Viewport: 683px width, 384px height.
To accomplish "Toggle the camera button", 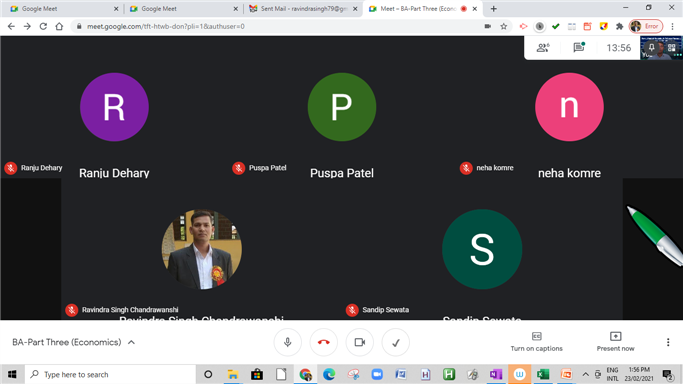I will [360, 342].
